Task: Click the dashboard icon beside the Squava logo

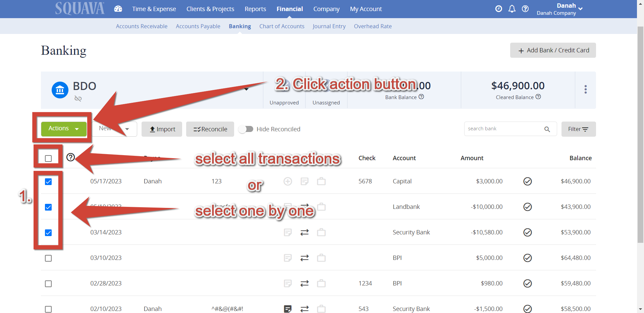Action: pyautogui.click(x=118, y=9)
